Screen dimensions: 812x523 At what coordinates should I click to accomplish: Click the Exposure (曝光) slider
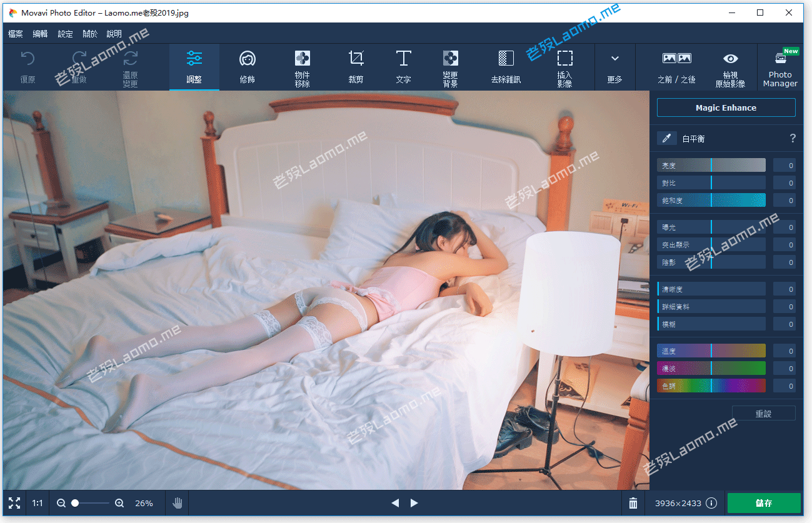pyautogui.click(x=711, y=227)
